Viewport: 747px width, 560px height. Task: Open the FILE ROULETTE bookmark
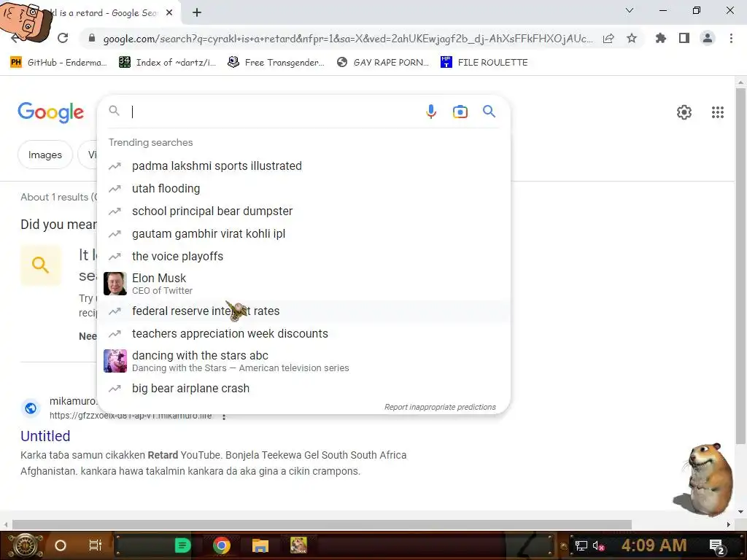484,63
